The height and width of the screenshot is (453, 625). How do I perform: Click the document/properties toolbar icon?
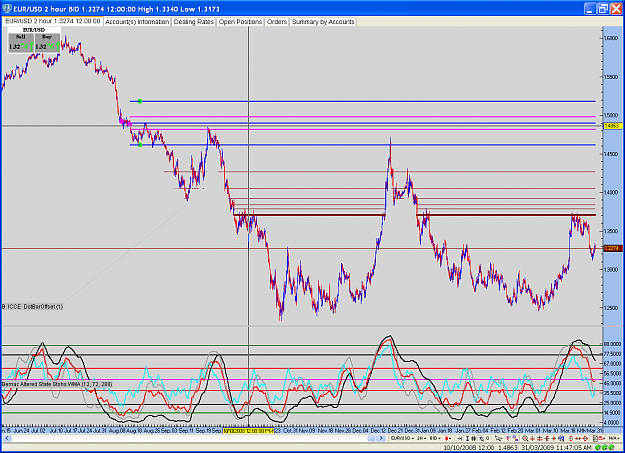(x=595, y=438)
